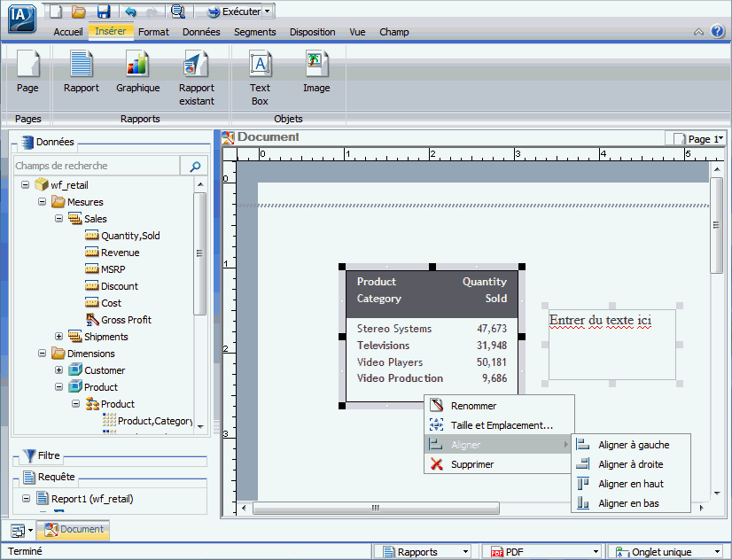Viewport: 732px width, 560px height.
Task: Click the Renommer pencil icon
Action: [x=437, y=405]
